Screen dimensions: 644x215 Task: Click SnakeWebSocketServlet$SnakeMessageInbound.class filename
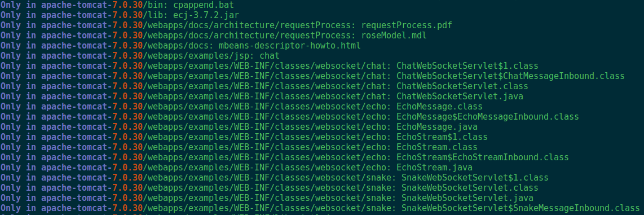click(x=521, y=208)
